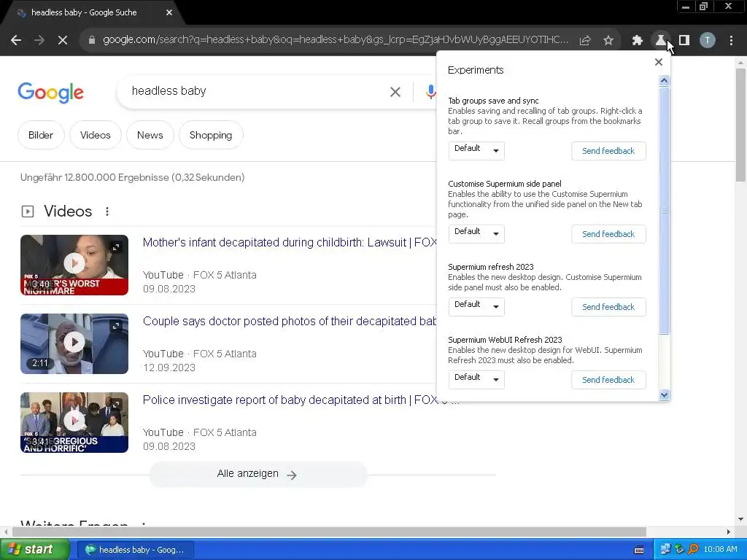View site security lock icon
Viewport: 747px width, 560px height.
[x=91, y=41]
